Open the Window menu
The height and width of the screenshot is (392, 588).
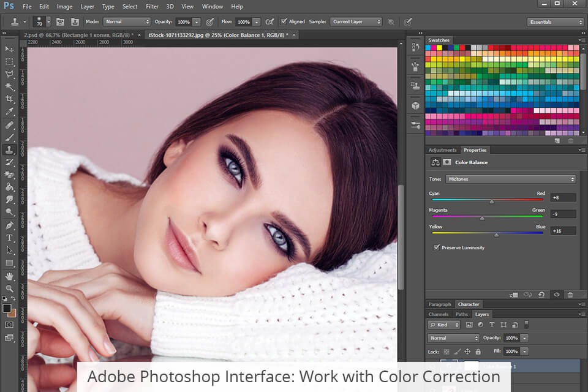(x=213, y=6)
